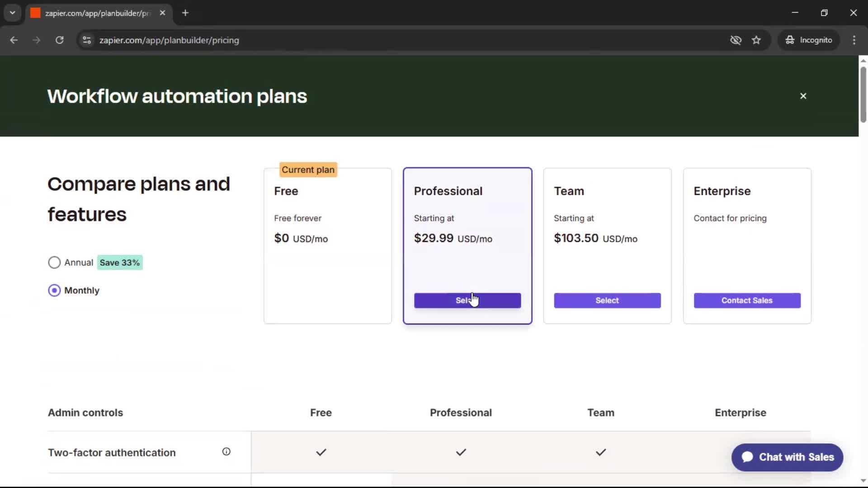Select the Free plan card title
The image size is (868, 488).
click(286, 191)
